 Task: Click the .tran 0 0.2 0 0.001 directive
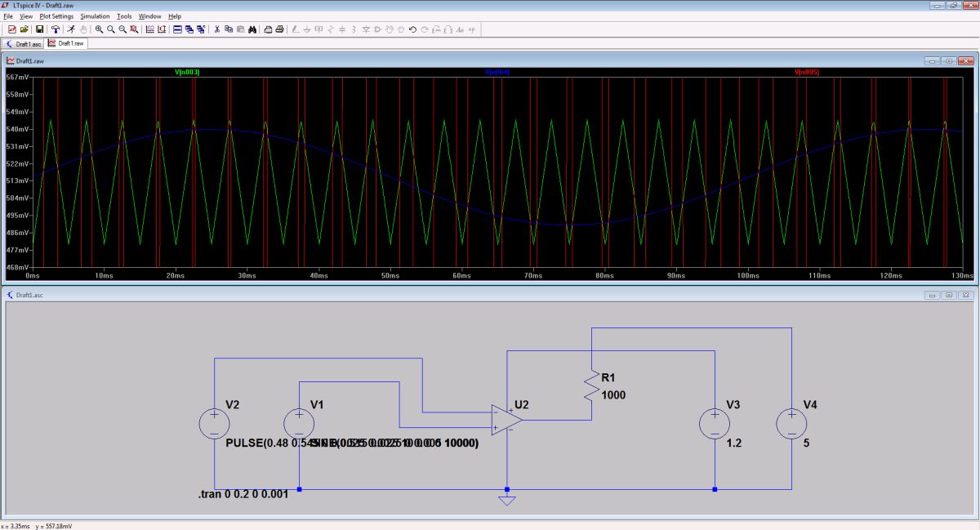pyautogui.click(x=243, y=495)
